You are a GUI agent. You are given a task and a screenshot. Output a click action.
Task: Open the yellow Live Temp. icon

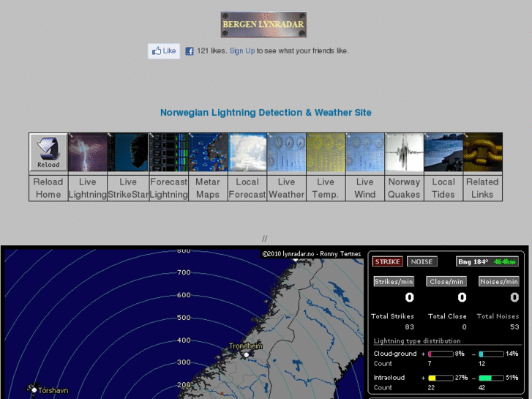326,152
